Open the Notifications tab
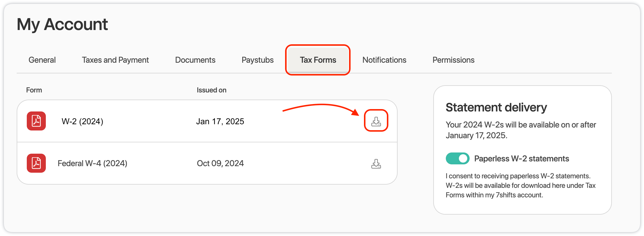Image resolution: width=644 pixels, height=236 pixels. (x=384, y=60)
